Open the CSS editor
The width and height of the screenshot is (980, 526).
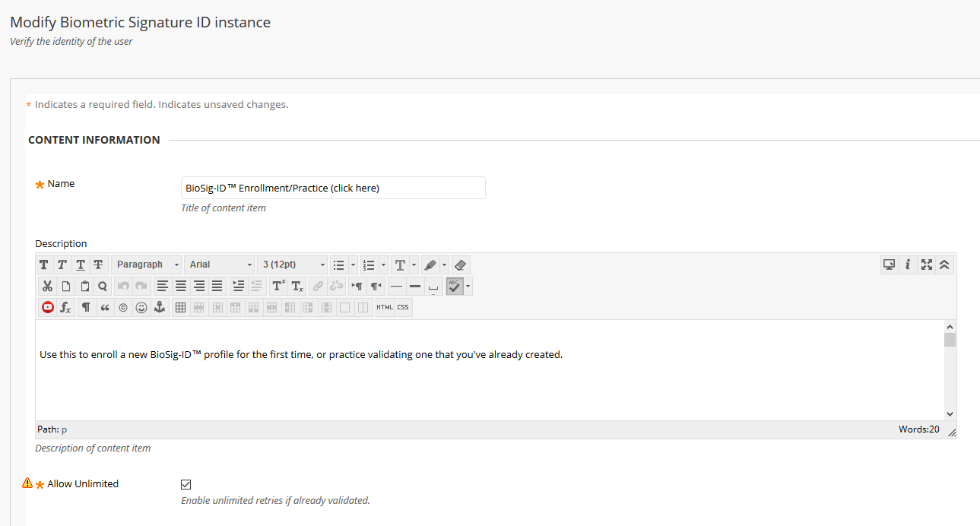coord(403,308)
